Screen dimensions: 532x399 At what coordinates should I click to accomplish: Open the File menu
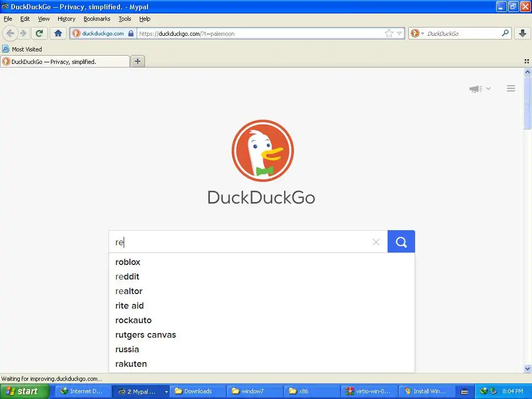pyautogui.click(x=8, y=19)
